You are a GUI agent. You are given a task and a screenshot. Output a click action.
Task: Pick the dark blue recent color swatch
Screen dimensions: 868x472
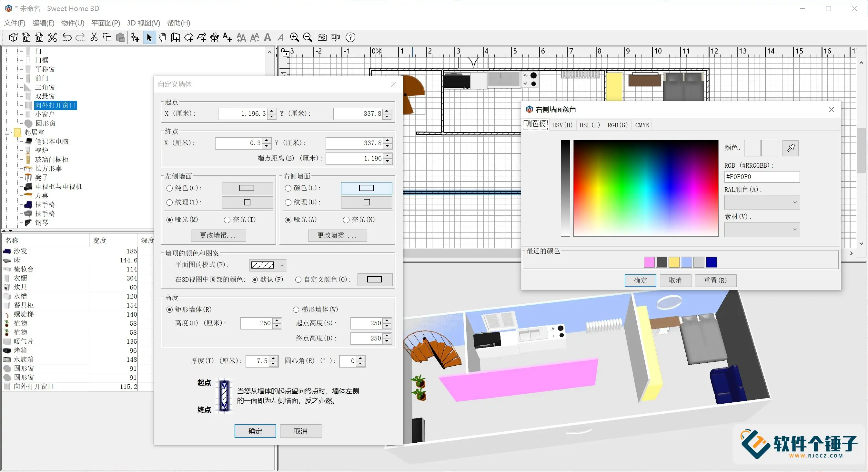[x=711, y=262]
